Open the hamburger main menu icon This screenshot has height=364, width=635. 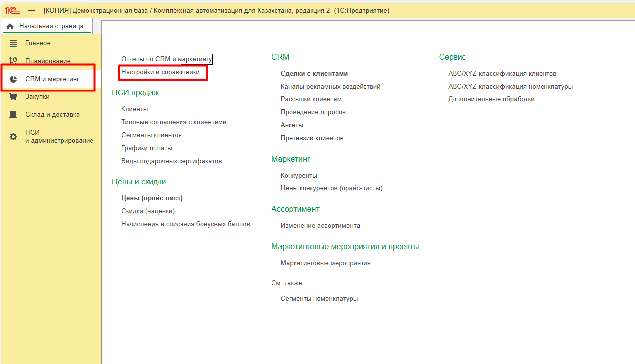[x=31, y=10]
